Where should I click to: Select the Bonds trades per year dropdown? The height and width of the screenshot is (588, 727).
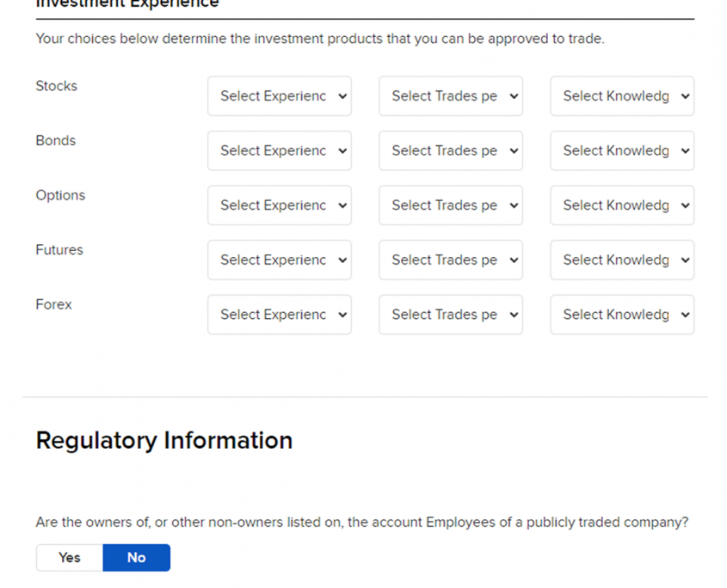click(450, 150)
